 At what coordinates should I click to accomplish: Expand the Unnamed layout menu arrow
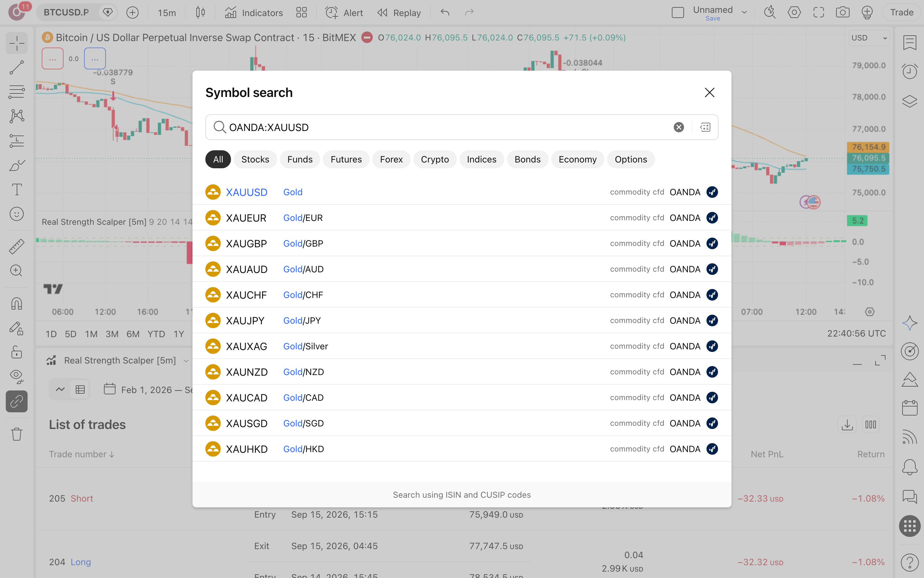[x=744, y=13]
